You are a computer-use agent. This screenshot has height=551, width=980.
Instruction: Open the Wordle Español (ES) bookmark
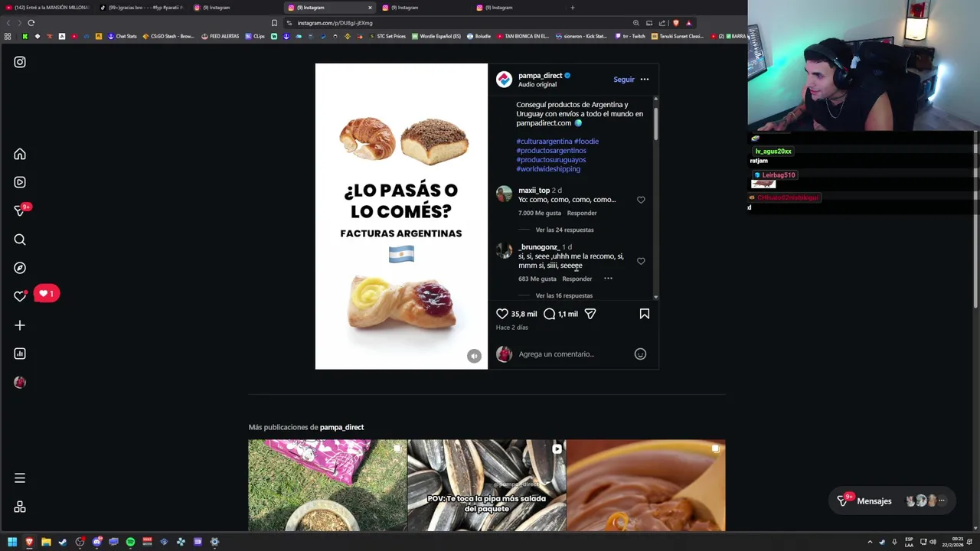(x=436, y=36)
